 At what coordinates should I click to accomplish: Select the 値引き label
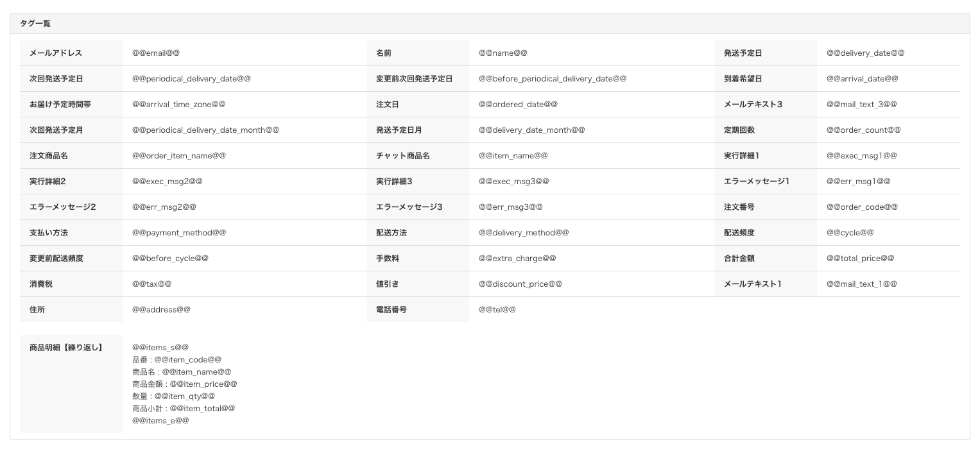[388, 284]
